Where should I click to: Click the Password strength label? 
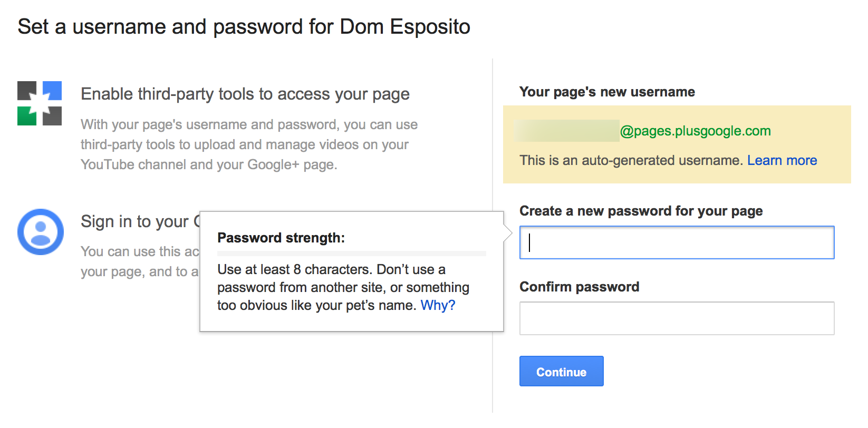(x=281, y=238)
